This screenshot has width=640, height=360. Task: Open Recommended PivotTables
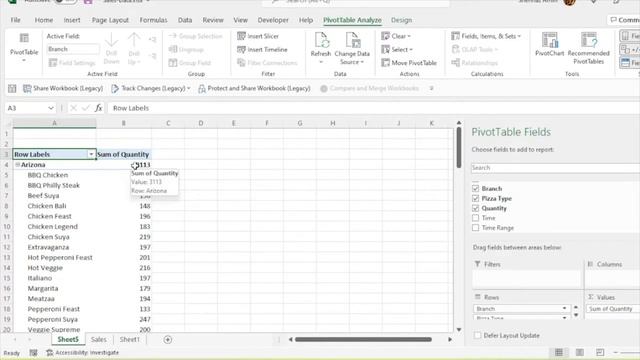588,48
